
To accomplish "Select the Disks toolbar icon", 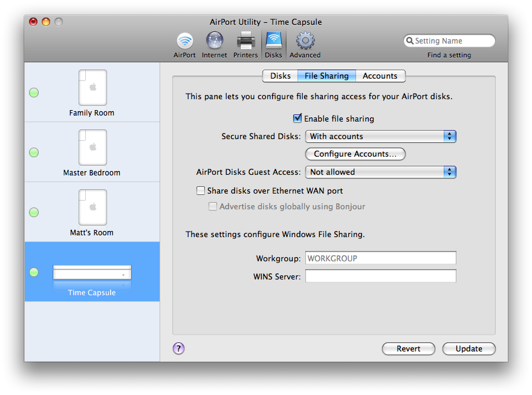I will tap(273, 41).
